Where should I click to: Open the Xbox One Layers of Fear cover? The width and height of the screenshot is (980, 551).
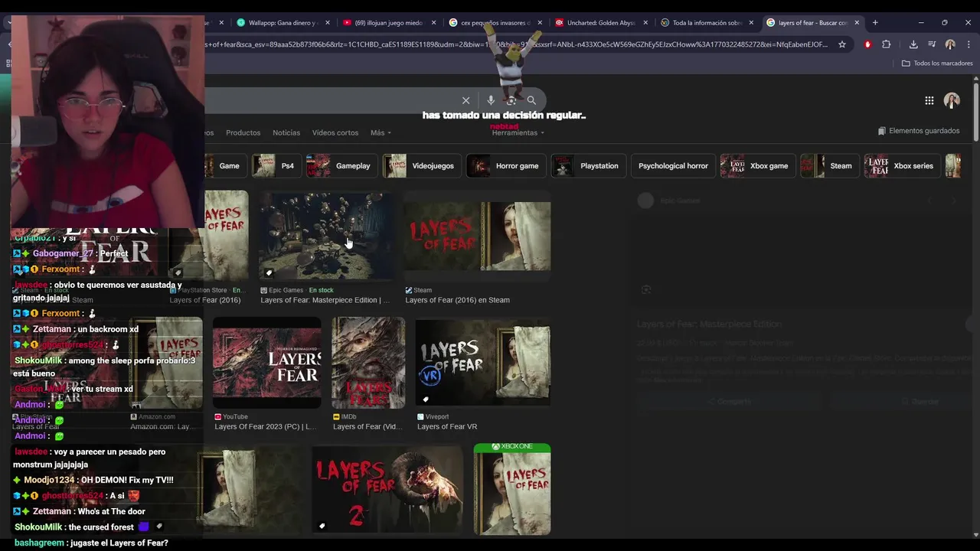point(512,489)
